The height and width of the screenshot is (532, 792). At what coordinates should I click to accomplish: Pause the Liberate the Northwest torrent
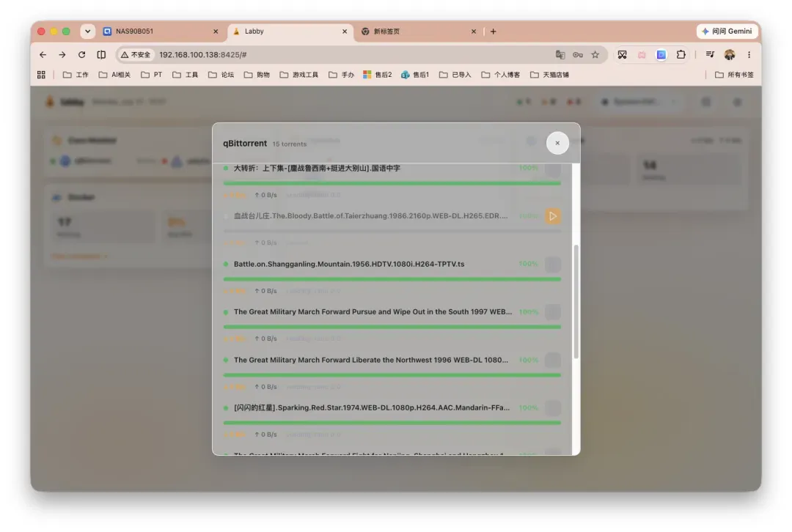click(x=553, y=360)
